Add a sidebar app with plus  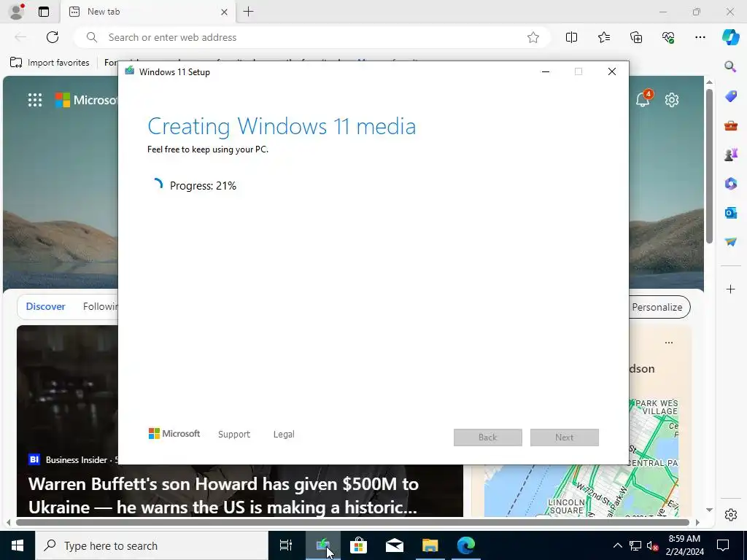coord(730,289)
